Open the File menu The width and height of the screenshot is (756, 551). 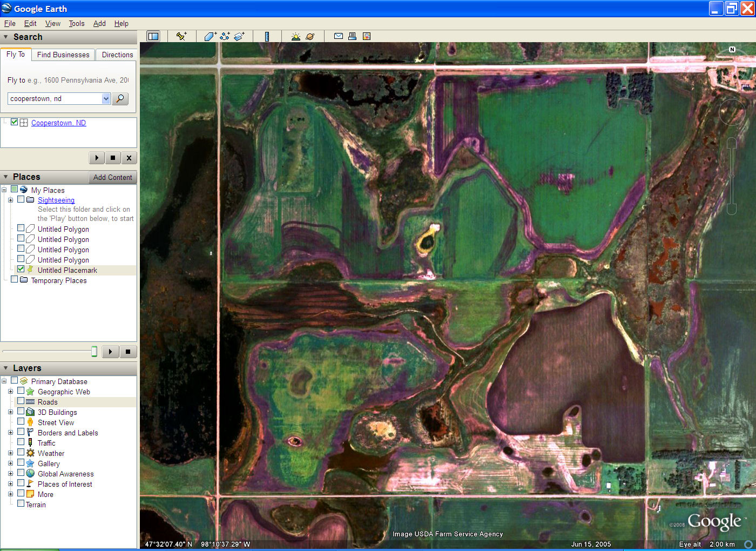(x=10, y=23)
